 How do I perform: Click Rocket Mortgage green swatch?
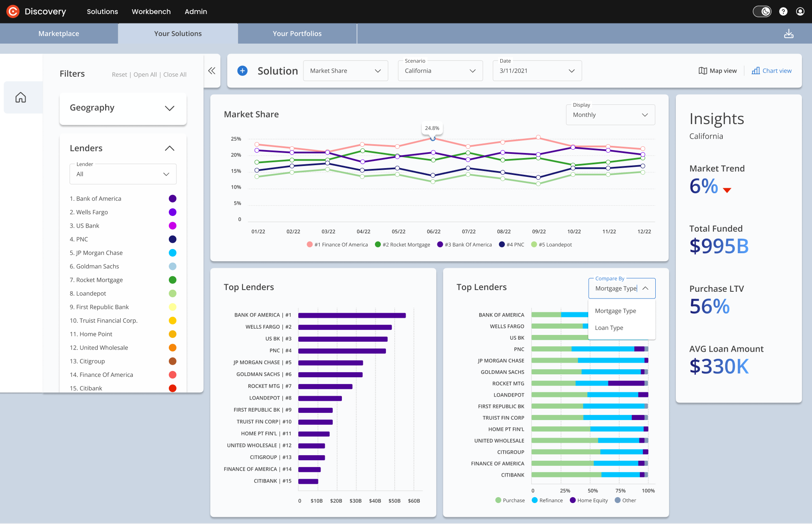pos(172,280)
